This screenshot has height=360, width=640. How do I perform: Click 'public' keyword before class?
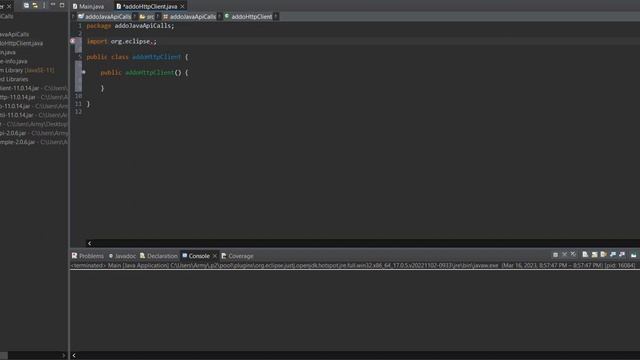(x=97, y=57)
